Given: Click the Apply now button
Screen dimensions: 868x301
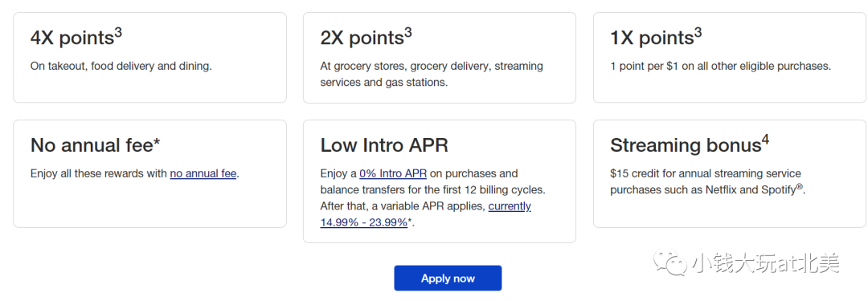Looking at the screenshot, I should [448, 278].
